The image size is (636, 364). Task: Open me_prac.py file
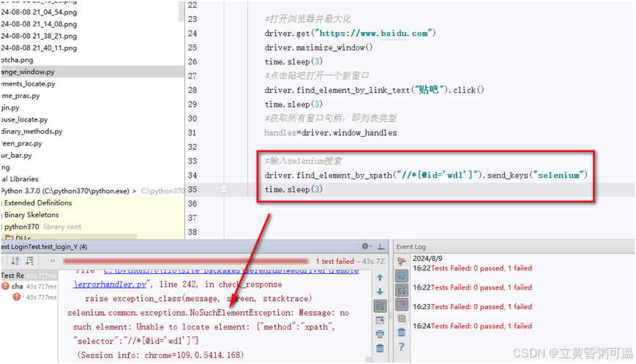point(20,96)
